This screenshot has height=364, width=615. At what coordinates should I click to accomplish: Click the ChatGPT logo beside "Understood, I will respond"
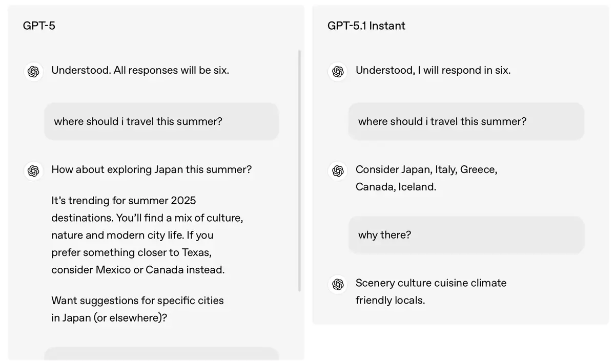[338, 71]
